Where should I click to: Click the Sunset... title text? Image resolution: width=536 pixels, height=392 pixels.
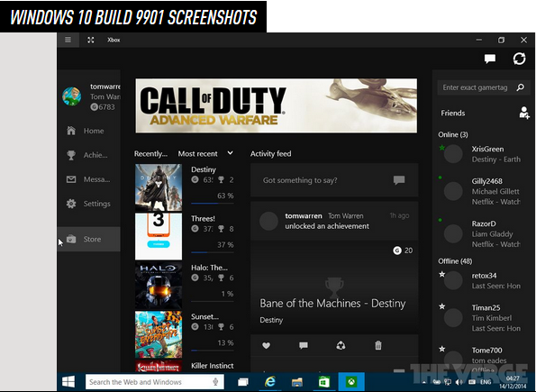pyautogui.click(x=204, y=316)
